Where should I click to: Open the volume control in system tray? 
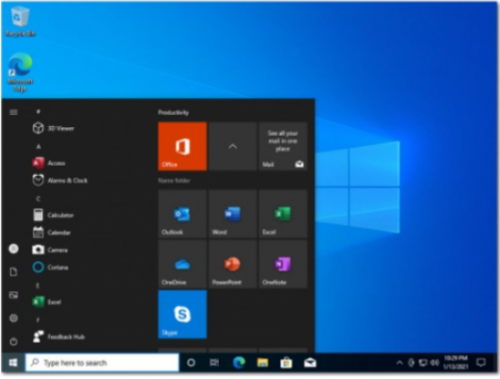point(435,362)
